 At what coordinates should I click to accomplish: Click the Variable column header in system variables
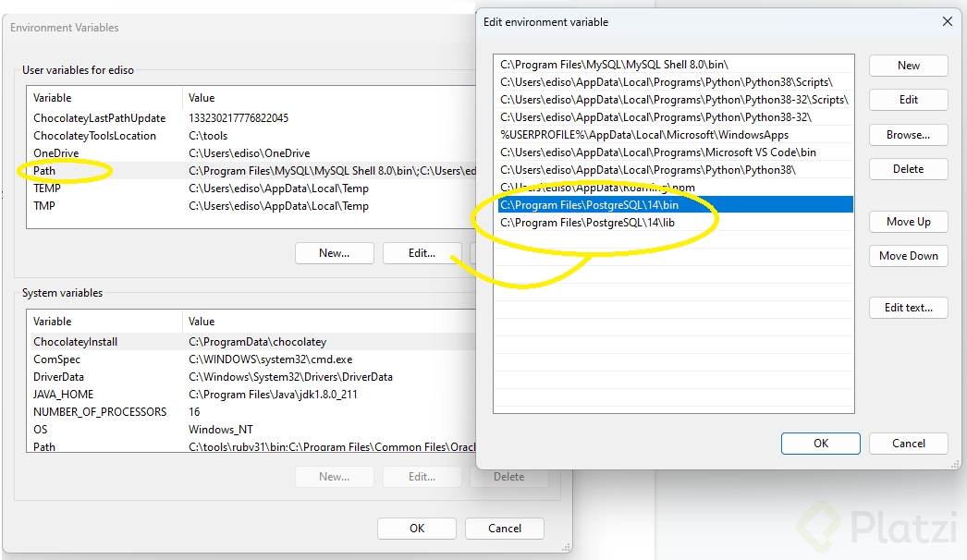pyautogui.click(x=53, y=322)
